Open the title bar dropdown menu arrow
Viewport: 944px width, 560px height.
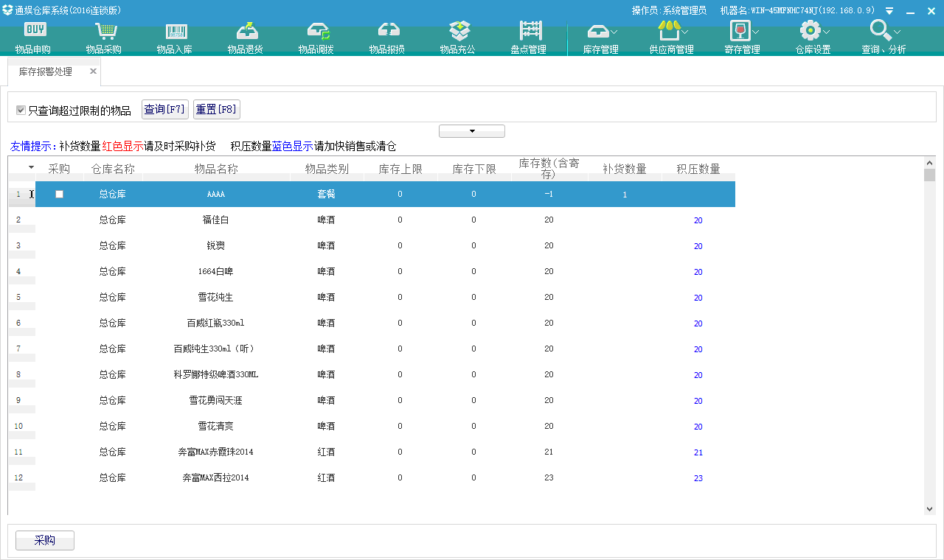tap(889, 11)
